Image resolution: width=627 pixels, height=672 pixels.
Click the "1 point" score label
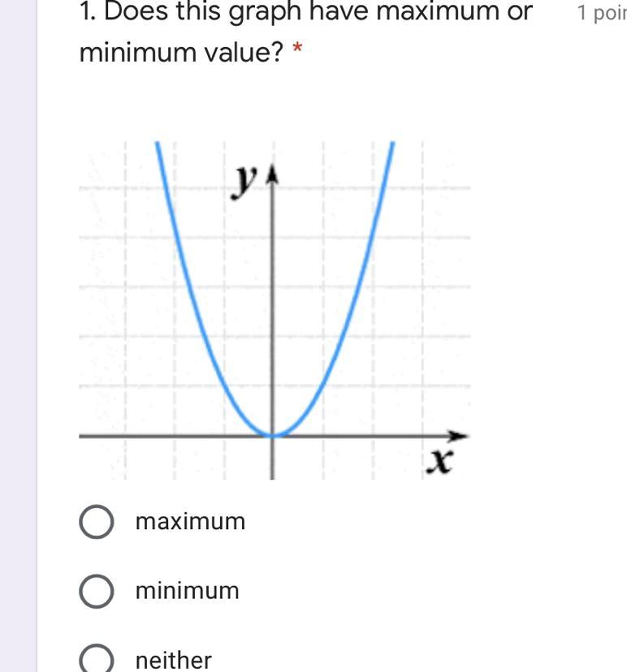[602, 12]
